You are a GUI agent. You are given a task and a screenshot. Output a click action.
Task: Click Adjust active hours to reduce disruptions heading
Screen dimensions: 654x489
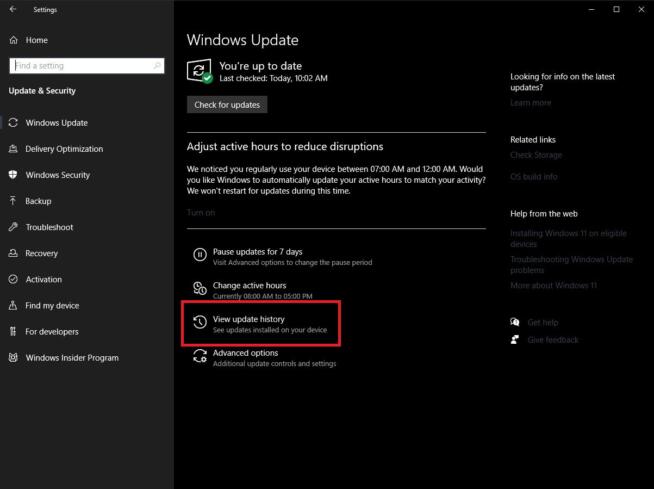(x=285, y=146)
